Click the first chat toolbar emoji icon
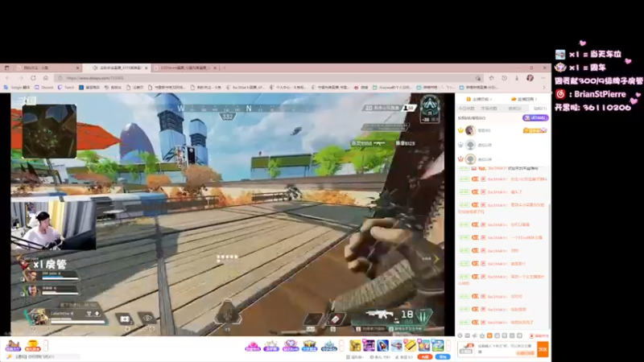Viewport: 644px width, 362px height. 460,335
